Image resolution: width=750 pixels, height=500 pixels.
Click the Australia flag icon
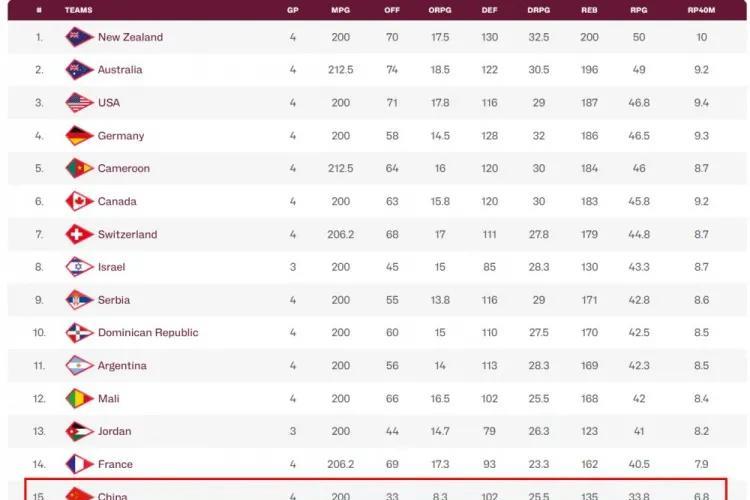click(x=79, y=70)
